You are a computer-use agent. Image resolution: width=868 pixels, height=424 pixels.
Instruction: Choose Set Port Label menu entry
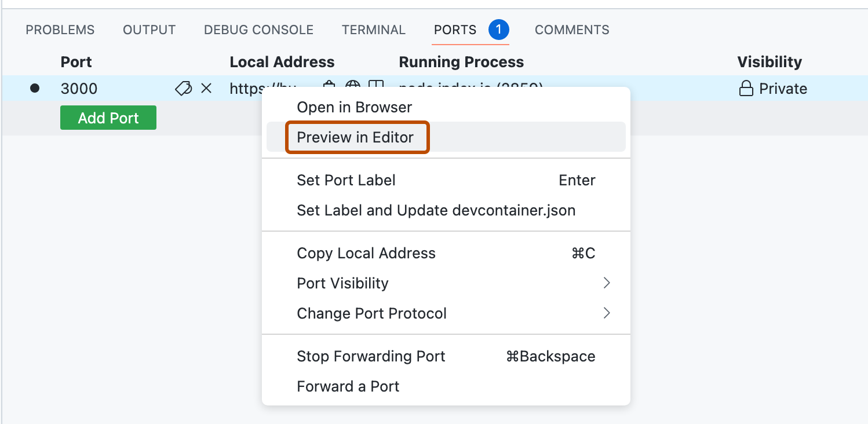click(346, 180)
